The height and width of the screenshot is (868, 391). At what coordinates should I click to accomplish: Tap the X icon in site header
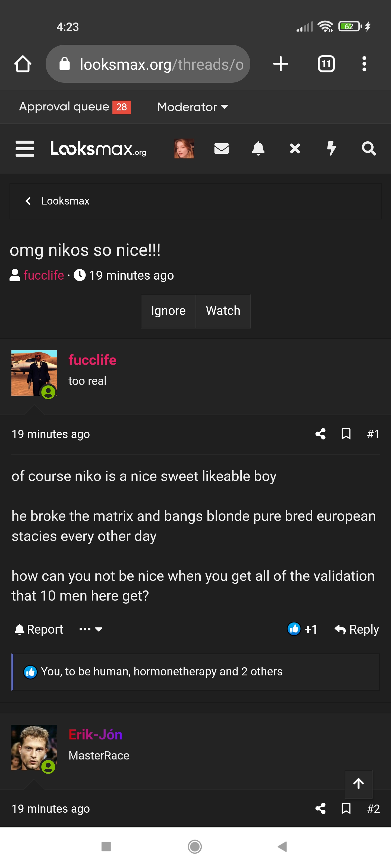295,148
